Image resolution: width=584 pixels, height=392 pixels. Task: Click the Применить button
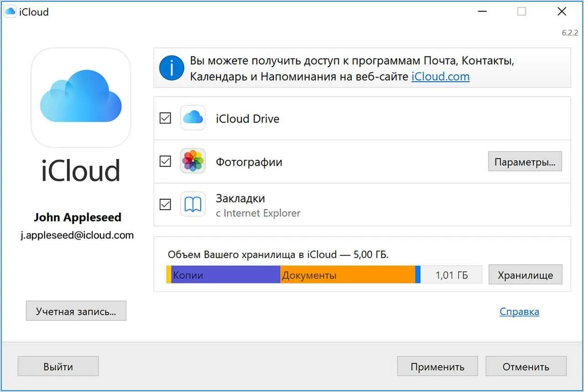pyautogui.click(x=437, y=366)
